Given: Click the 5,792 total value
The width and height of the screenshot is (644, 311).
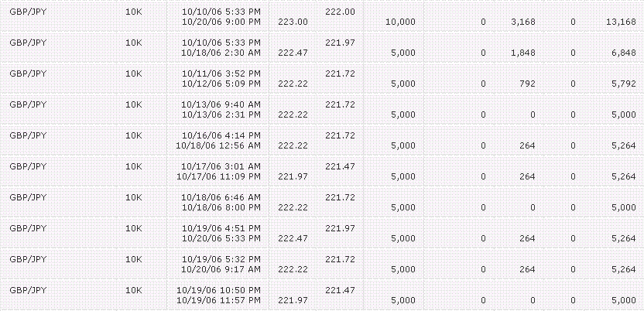Looking at the screenshot, I should 623,84.
